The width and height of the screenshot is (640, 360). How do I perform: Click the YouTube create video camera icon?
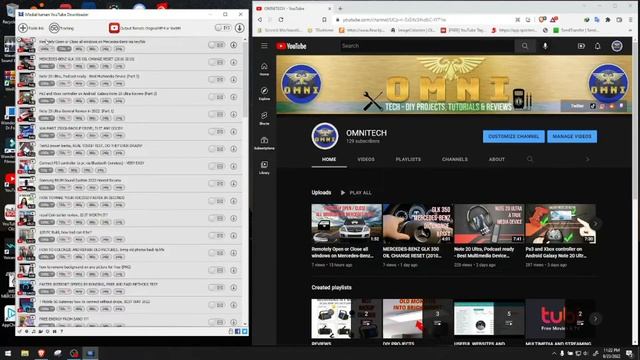point(581,46)
